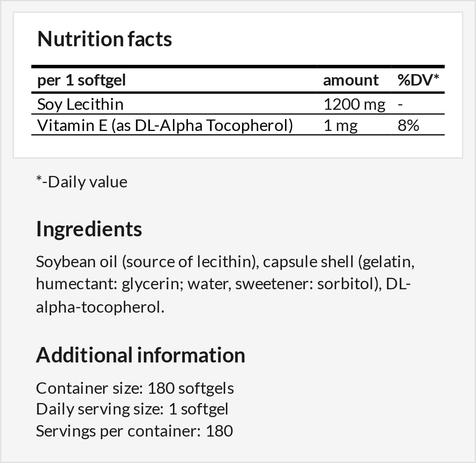476x463 pixels.
Task: Click the "amount" column header
Action: click(351, 80)
